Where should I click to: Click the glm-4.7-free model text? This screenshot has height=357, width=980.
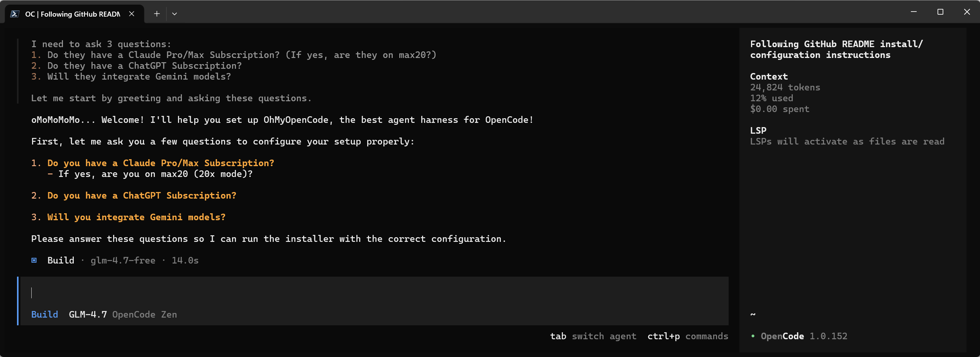123,260
